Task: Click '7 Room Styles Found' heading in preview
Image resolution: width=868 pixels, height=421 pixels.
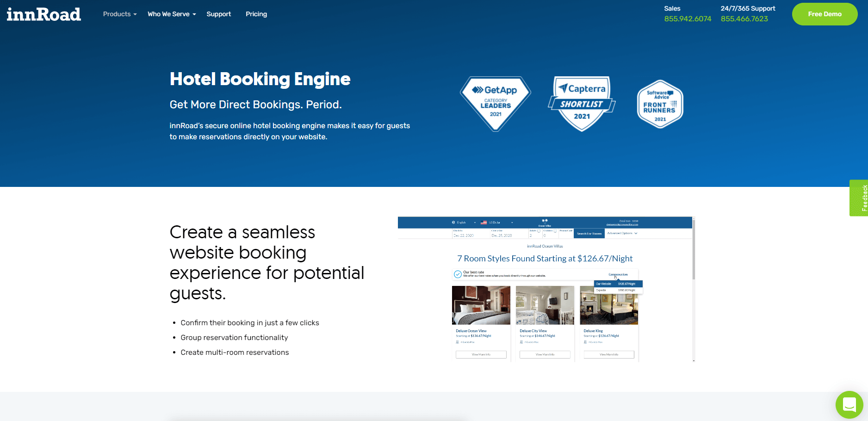Action: pyautogui.click(x=545, y=259)
